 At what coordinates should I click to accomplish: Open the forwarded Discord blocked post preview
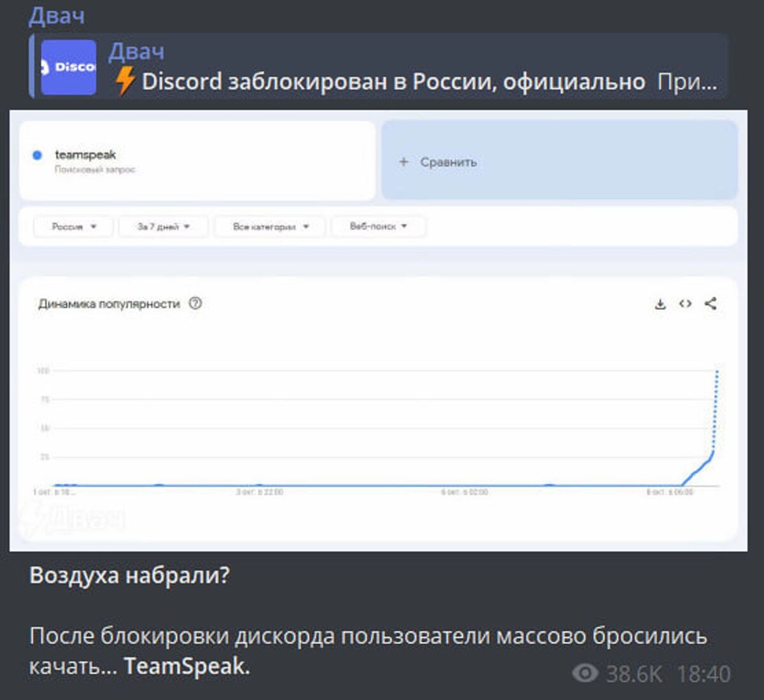point(379,66)
